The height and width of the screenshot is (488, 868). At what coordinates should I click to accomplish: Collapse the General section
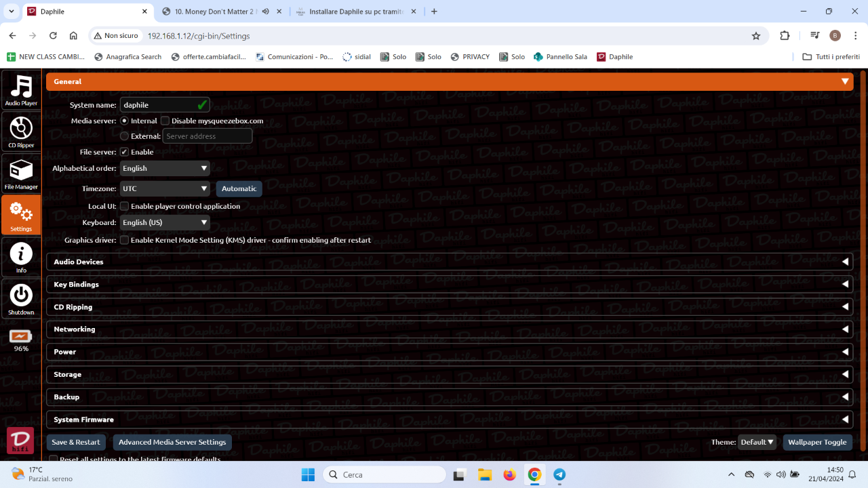point(450,81)
